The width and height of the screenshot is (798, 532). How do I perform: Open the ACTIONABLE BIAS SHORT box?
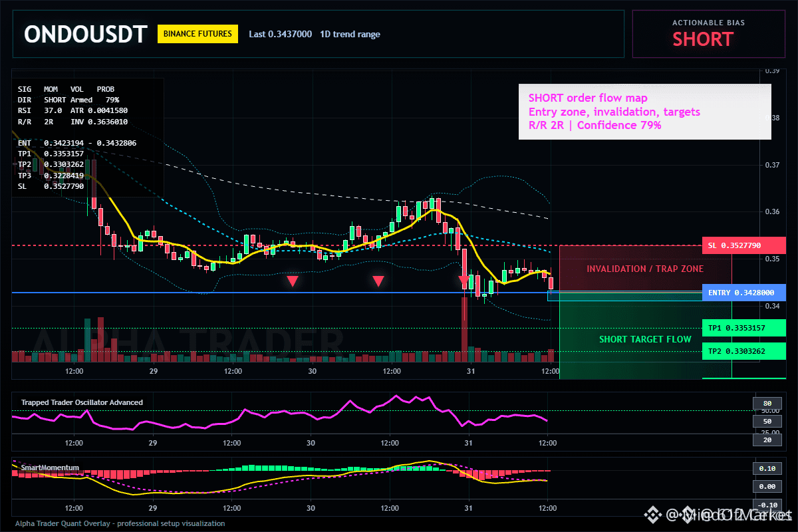point(708,34)
